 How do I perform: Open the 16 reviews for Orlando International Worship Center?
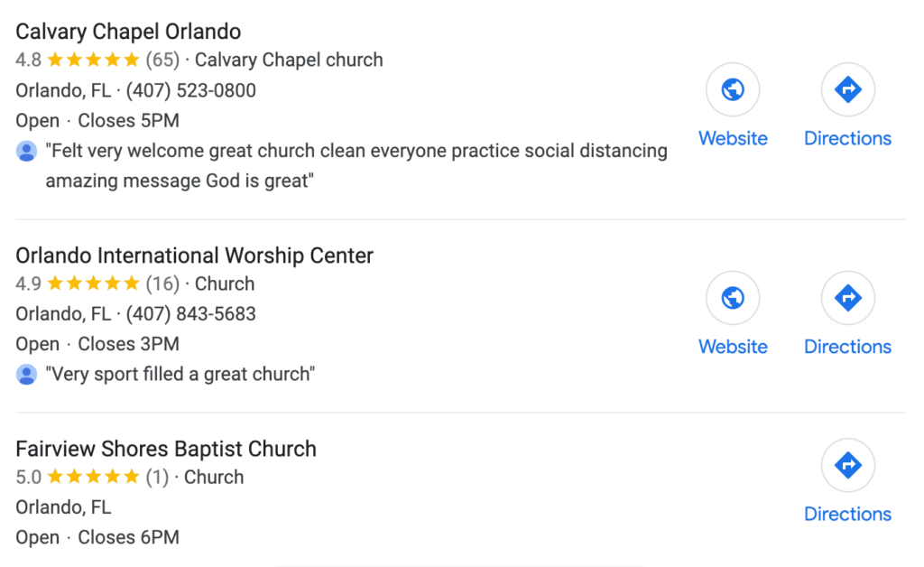coord(159,283)
